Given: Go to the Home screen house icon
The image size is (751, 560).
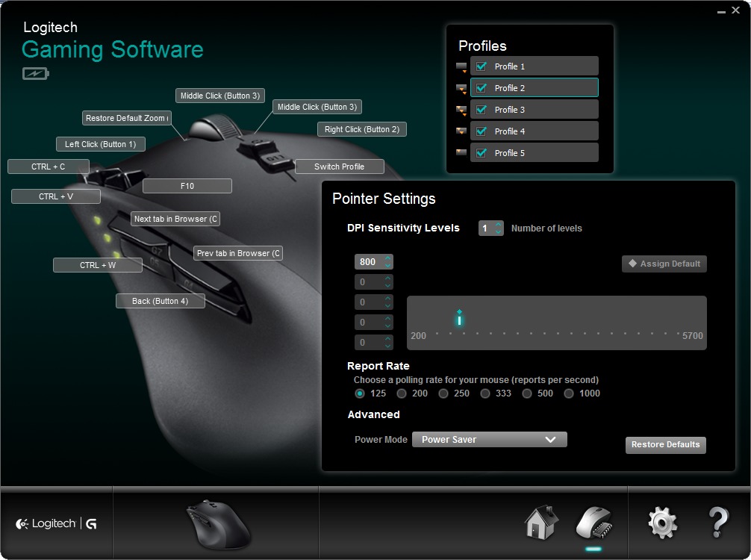Looking at the screenshot, I should point(540,523).
